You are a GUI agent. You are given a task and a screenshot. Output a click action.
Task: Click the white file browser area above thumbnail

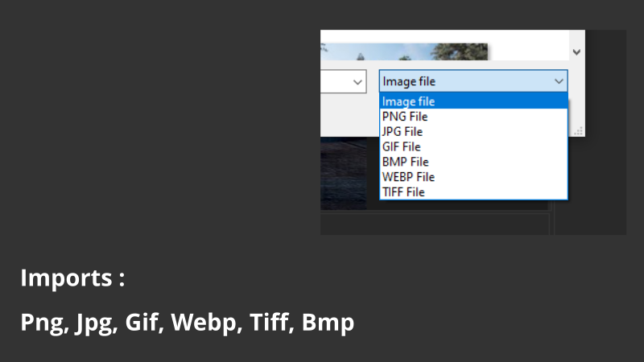tap(444, 36)
